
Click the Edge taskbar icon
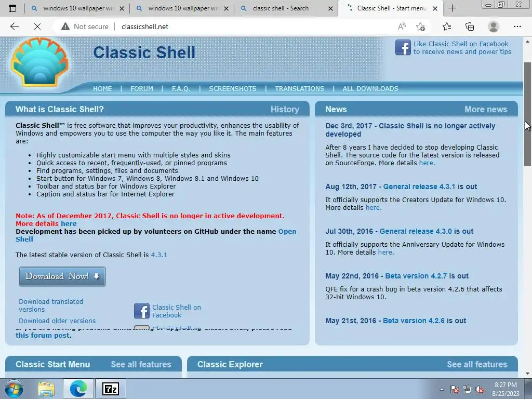tap(78, 389)
